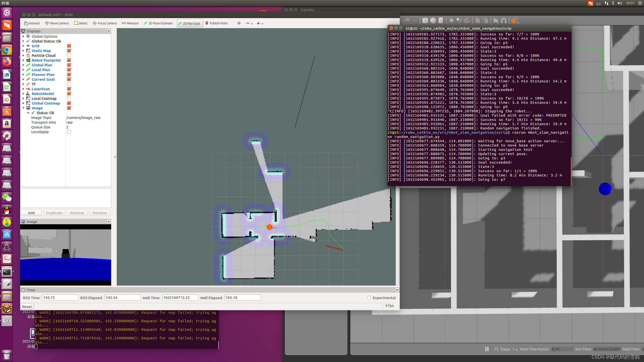Open the sound volume indicator
644x362 pixels.
tap(620, 3)
